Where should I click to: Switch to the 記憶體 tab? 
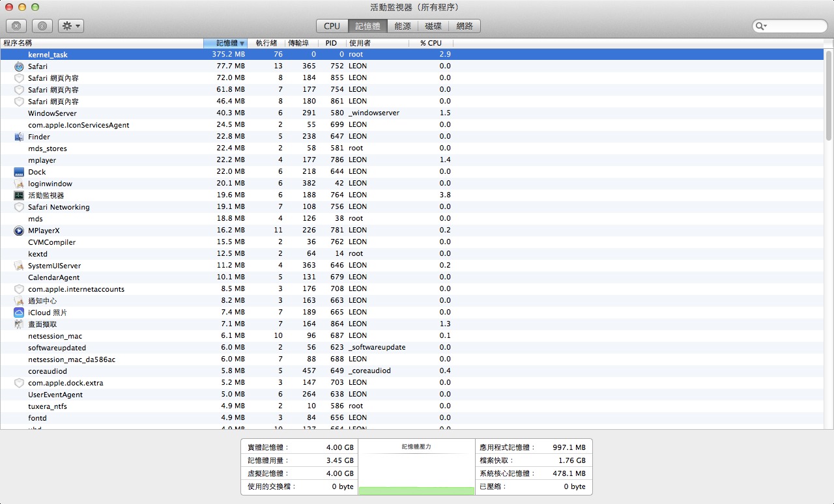[x=367, y=26]
